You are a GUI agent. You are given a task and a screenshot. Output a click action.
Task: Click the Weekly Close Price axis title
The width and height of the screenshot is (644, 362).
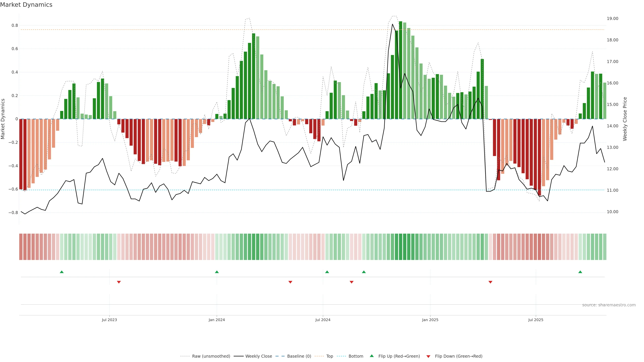[625, 119]
